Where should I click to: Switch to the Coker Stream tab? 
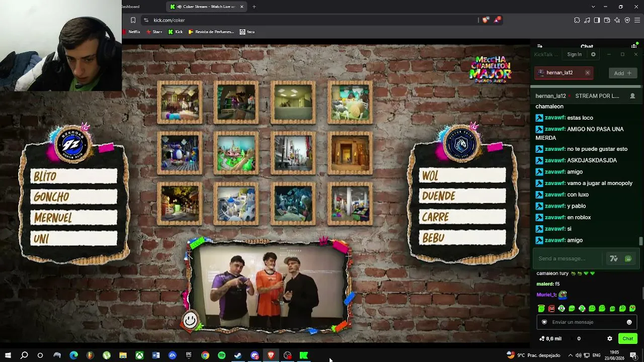(x=207, y=7)
